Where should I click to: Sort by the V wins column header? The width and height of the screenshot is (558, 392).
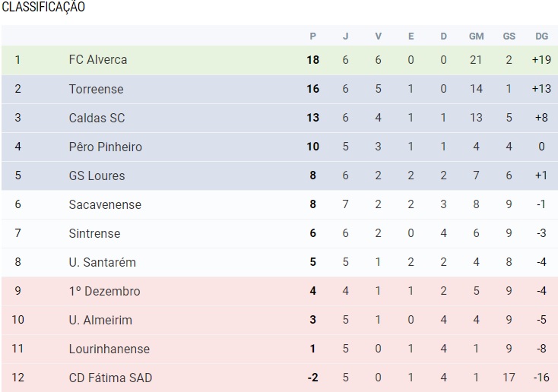click(379, 36)
